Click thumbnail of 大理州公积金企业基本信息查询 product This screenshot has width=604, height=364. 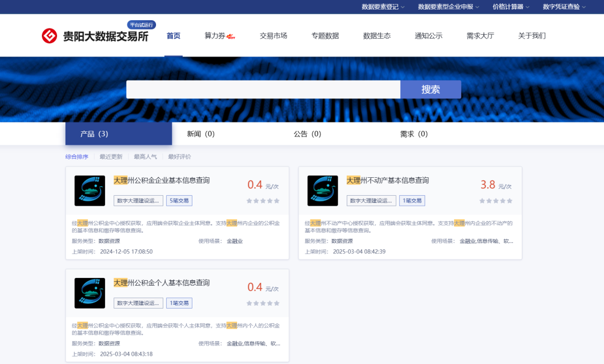coord(90,191)
